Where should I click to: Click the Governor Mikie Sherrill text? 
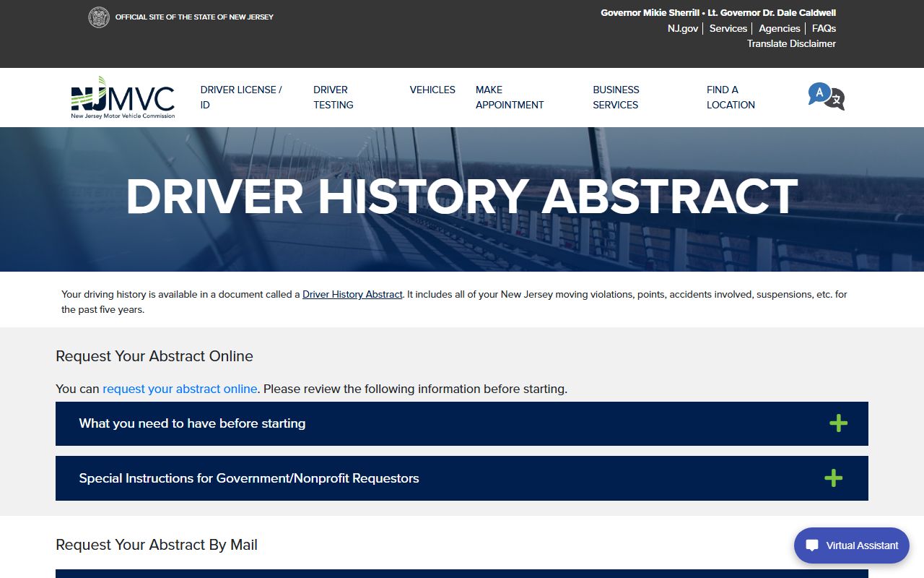pos(650,13)
